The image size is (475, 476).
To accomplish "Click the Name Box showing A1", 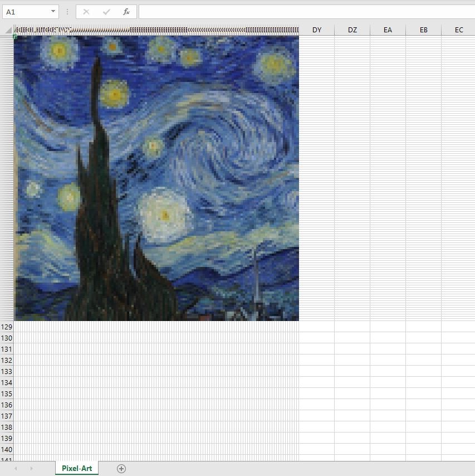I will [30, 12].
